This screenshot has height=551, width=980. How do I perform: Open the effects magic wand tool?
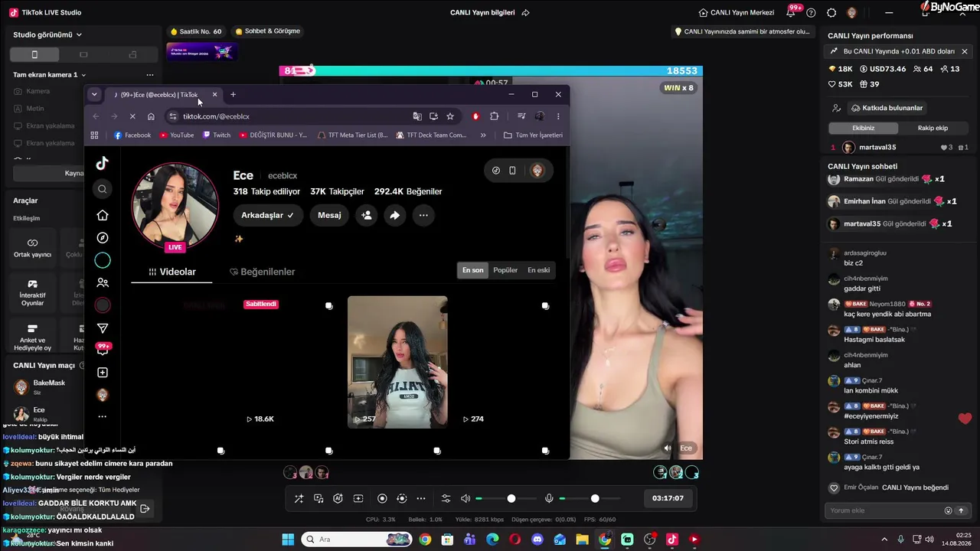pyautogui.click(x=299, y=499)
